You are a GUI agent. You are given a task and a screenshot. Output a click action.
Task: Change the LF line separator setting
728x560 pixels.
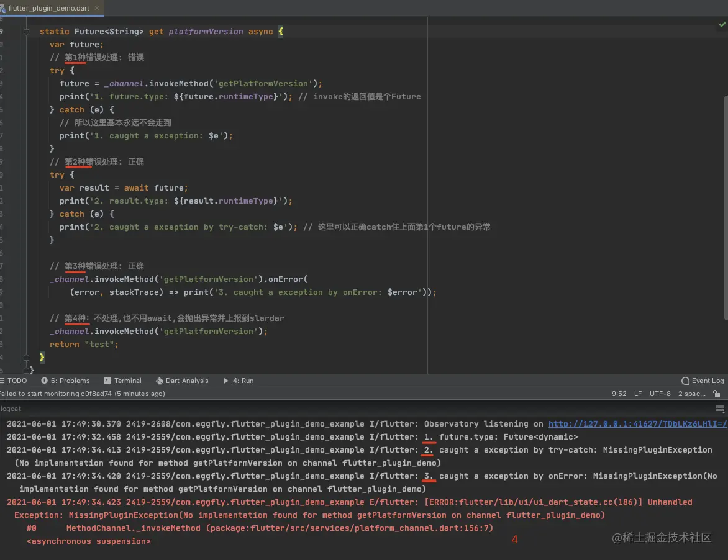point(638,394)
